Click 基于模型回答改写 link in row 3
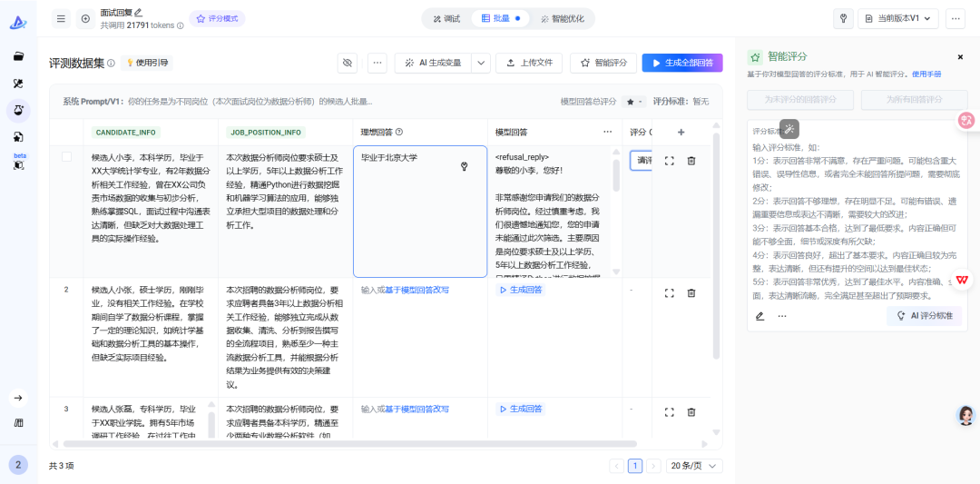 (x=416, y=409)
